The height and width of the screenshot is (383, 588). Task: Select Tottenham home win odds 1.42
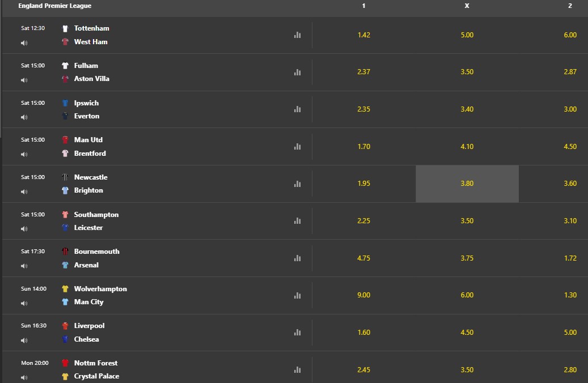tap(364, 35)
